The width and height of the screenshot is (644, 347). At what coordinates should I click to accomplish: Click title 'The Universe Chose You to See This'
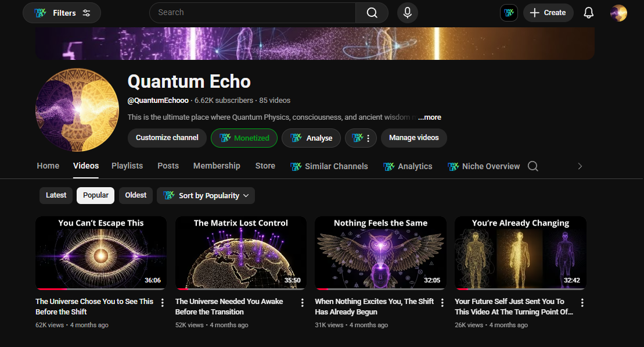click(x=95, y=307)
